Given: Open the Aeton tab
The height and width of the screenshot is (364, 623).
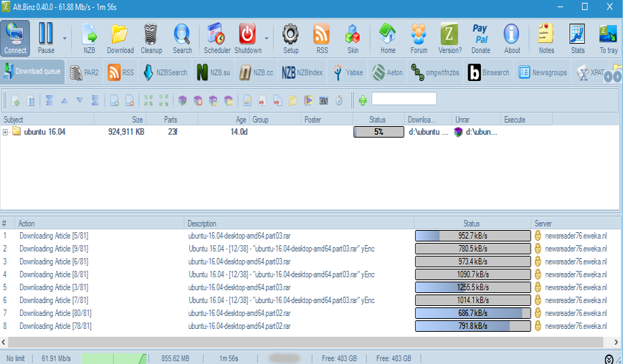Looking at the screenshot, I should (x=387, y=72).
